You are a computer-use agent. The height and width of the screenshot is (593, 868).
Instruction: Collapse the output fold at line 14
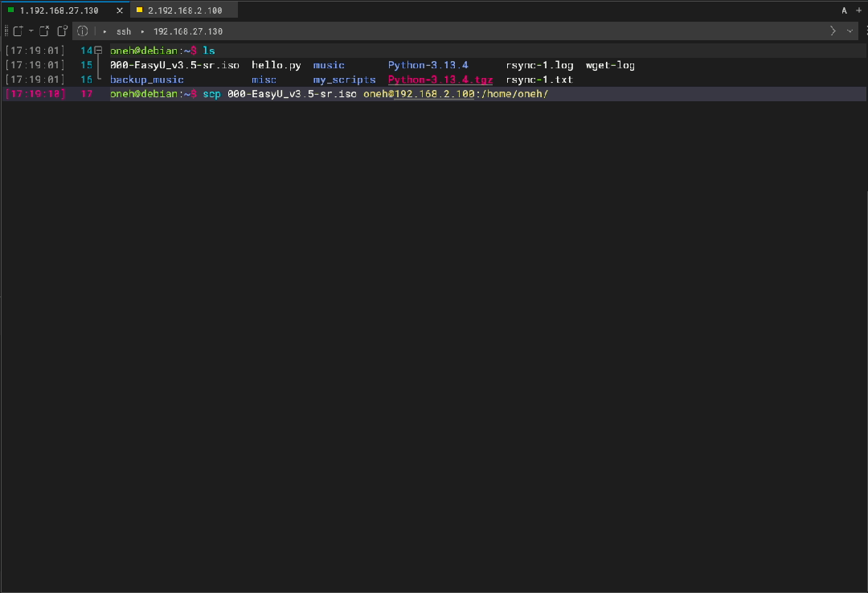99,51
